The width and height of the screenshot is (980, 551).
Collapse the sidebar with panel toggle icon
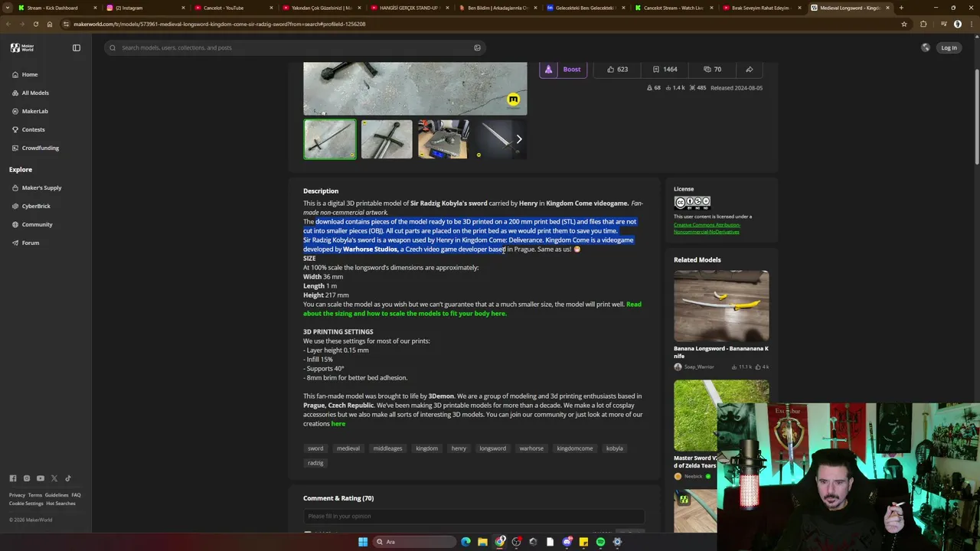click(77, 47)
